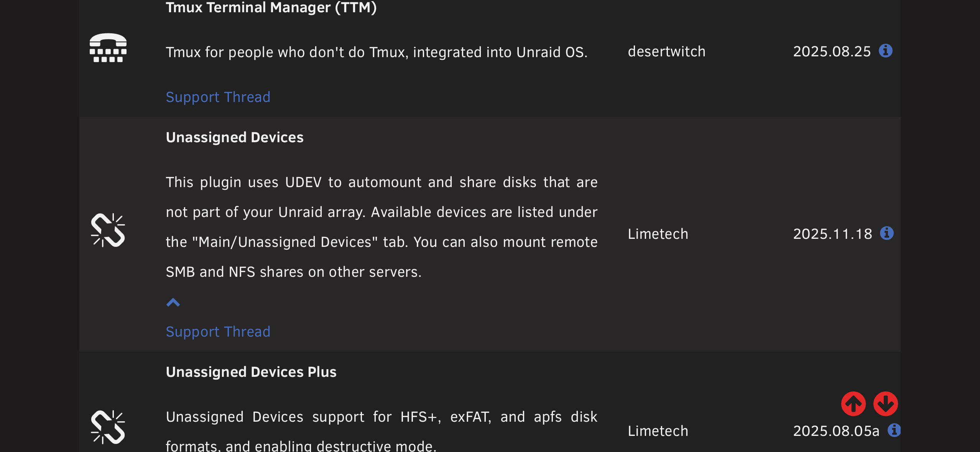This screenshot has height=452, width=980.
Task: Click the Unassigned Devices Plus title
Action: (x=251, y=372)
